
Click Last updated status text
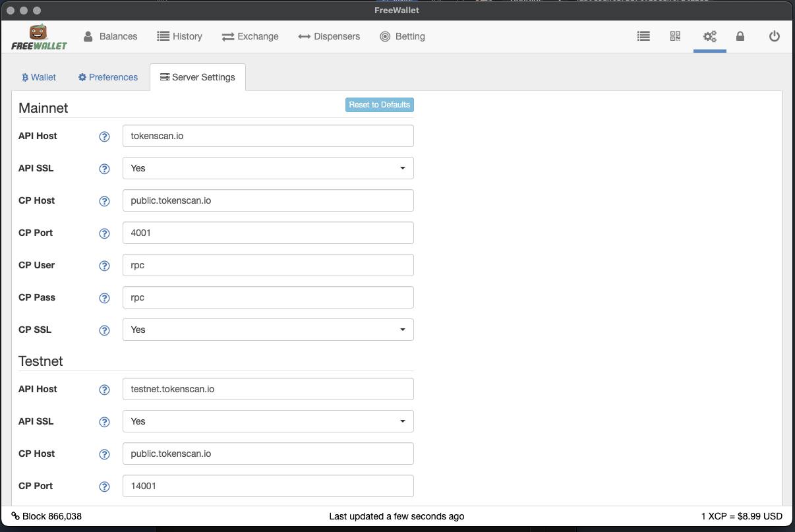pyautogui.click(x=397, y=516)
